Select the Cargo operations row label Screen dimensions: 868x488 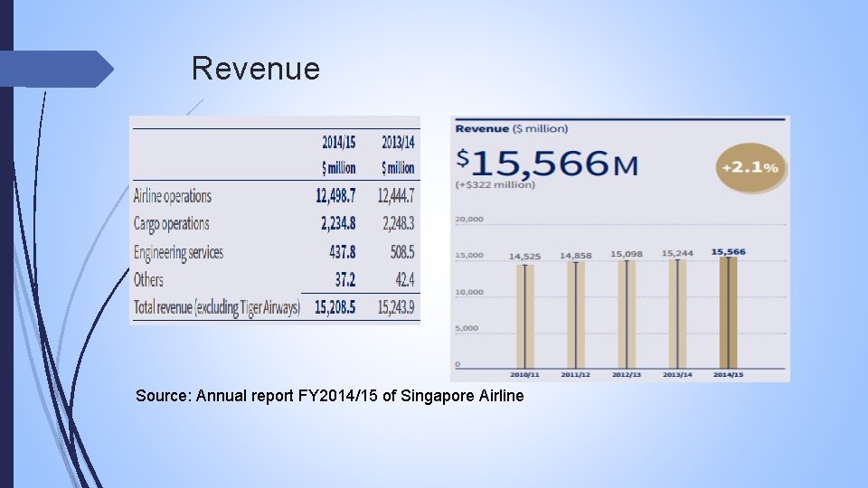coord(171,224)
